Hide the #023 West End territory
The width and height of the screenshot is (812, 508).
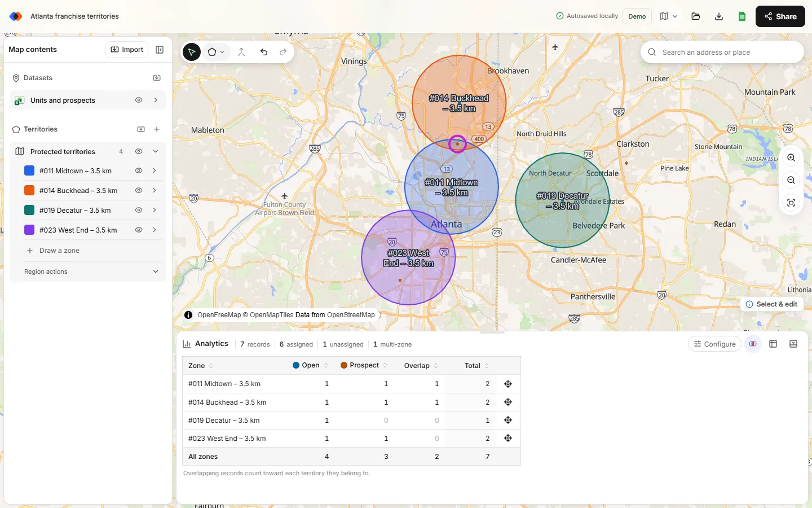[x=138, y=230]
